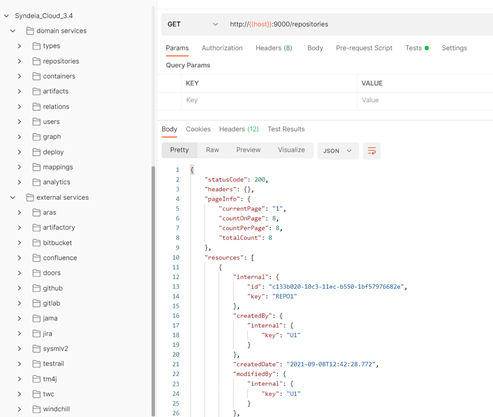Click the jira tree row label
The height and width of the screenshot is (417, 493).
tap(47, 333)
